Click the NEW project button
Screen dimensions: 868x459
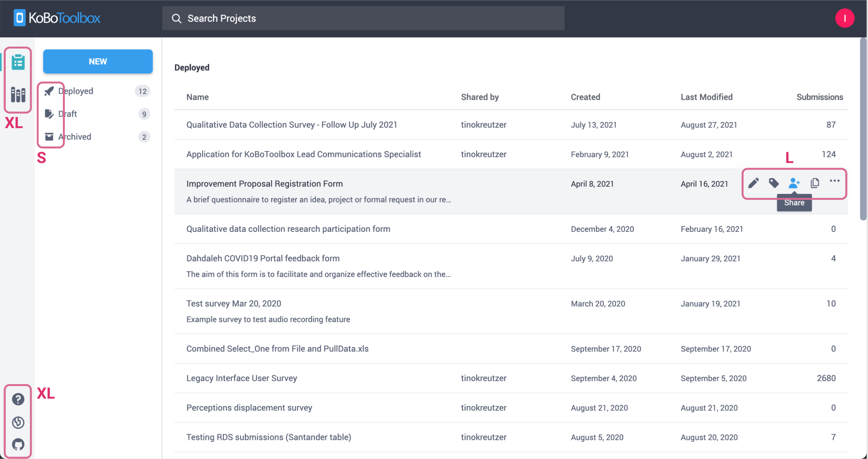(x=97, y=61)
